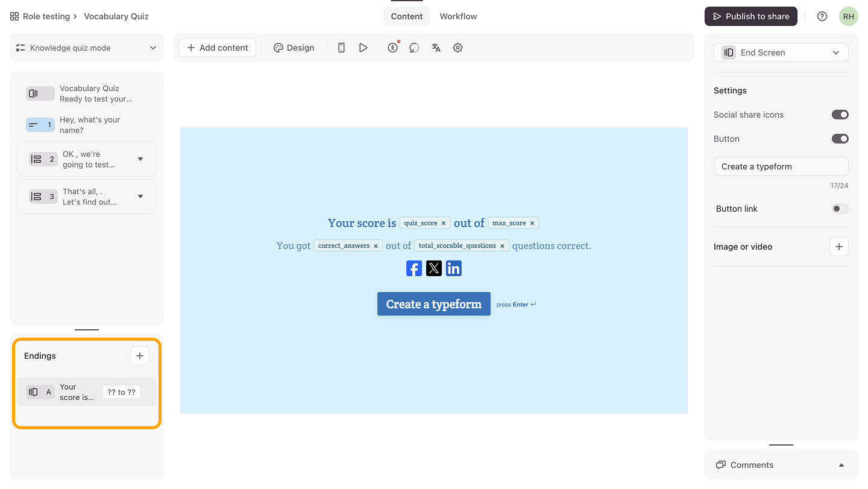Open the mobile preview icon in toolbar

[341, 48]
